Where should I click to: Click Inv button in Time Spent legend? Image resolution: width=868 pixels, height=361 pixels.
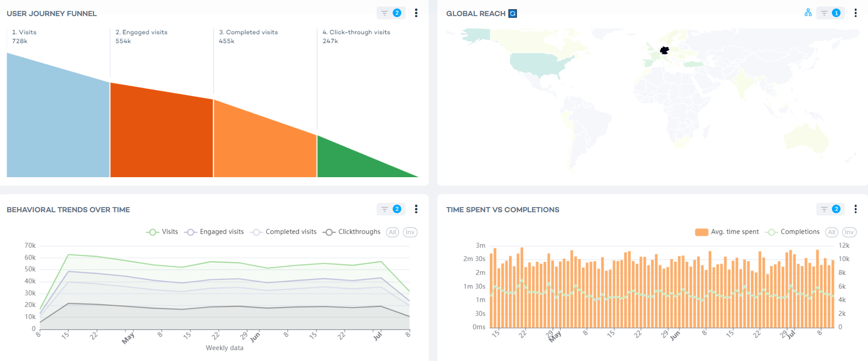[849, 232]
